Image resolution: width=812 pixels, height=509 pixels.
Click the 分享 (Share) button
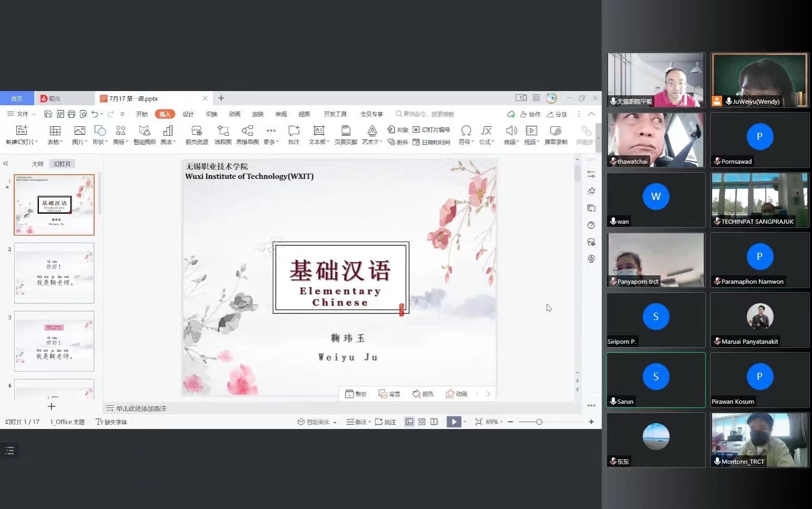(557, 114)
